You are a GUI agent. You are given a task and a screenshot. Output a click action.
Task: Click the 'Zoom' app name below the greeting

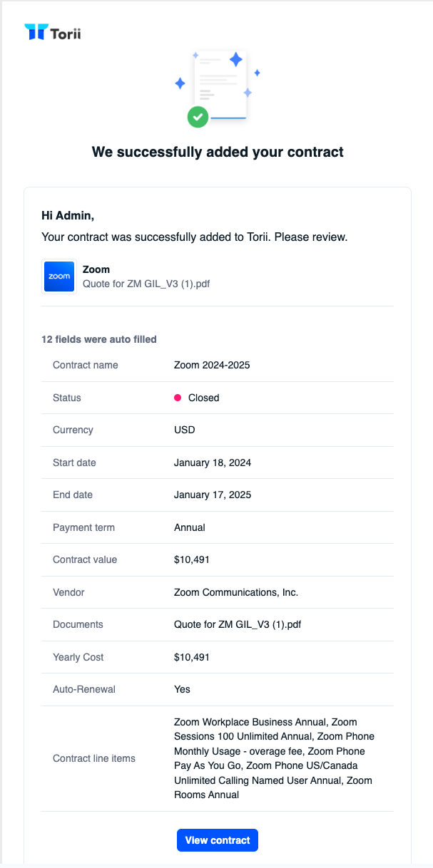[96, 269]
